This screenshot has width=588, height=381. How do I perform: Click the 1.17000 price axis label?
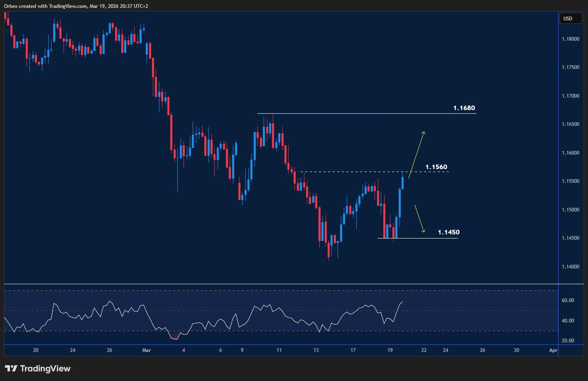pos(570,96)
